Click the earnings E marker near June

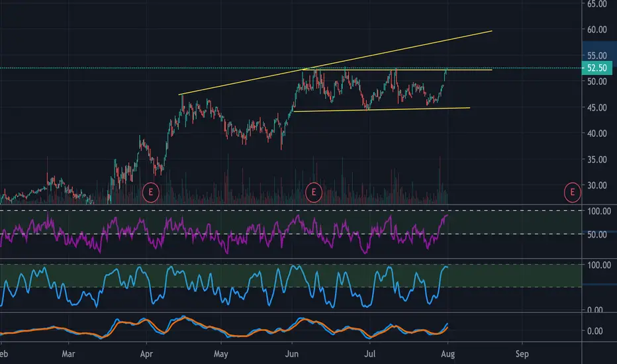pos(314,193)
